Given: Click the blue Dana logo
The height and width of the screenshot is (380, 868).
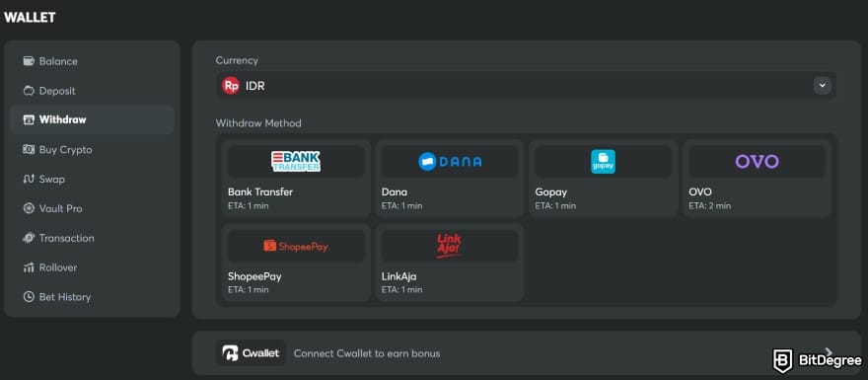Looking at the screenshot, I should [x=450, y=161].
